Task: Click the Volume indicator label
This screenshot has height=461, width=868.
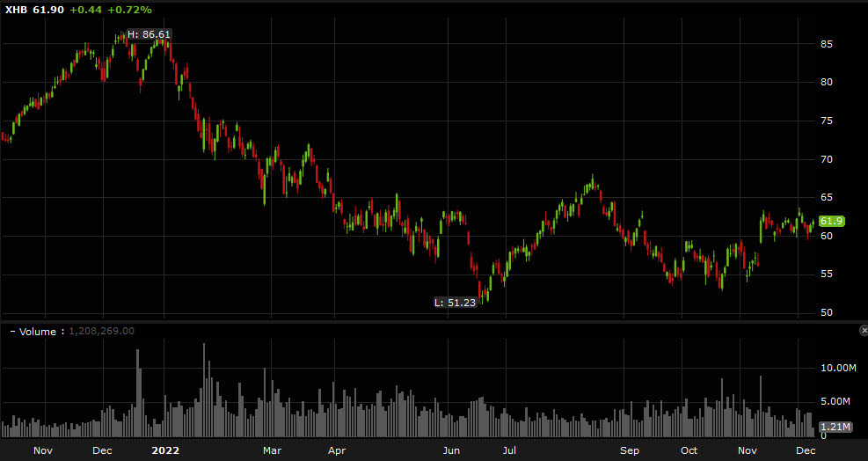Action: [35, 332]
